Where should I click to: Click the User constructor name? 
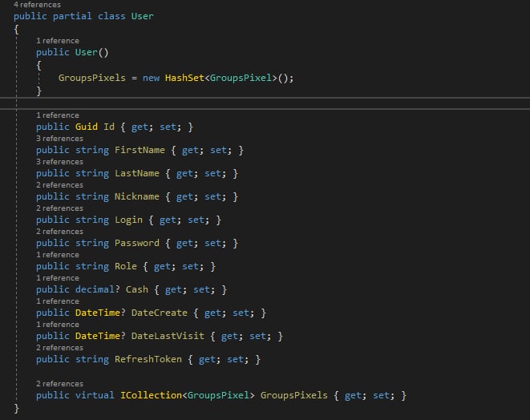pyautogui.click(x=86, y=52)
